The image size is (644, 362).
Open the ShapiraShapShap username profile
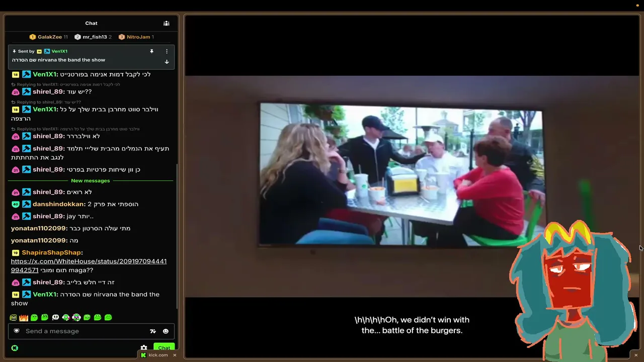[x=51, y=252]
